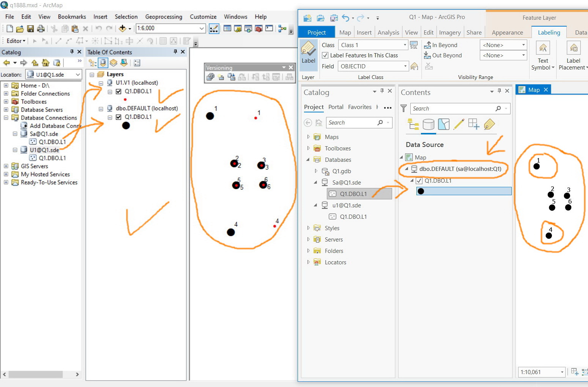Open the ModelBuilder window icon in ArcMap
The width and height of the screenshot is (588, 387).
(282, 28)
